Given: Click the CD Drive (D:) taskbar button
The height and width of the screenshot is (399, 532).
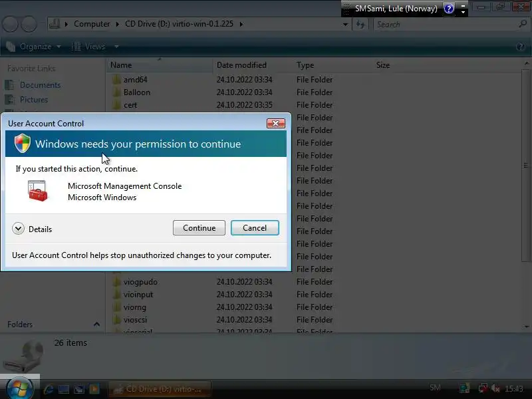Looking at the screenshot, I should coord(160,389).
